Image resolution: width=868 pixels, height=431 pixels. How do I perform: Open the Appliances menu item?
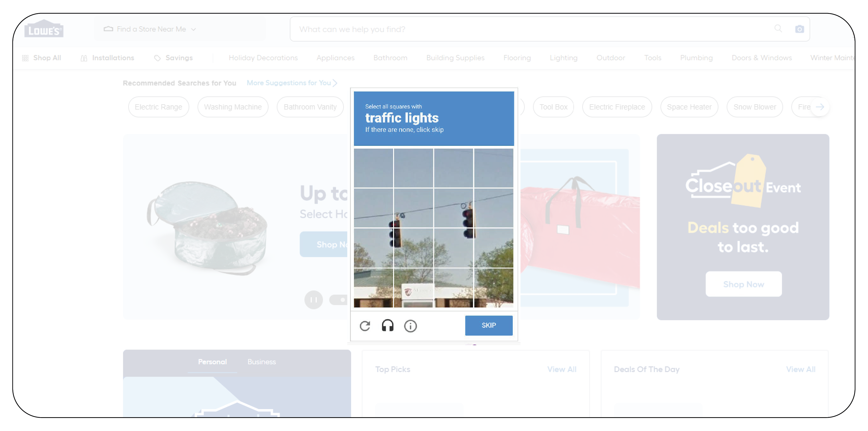(x=335, y=58)
